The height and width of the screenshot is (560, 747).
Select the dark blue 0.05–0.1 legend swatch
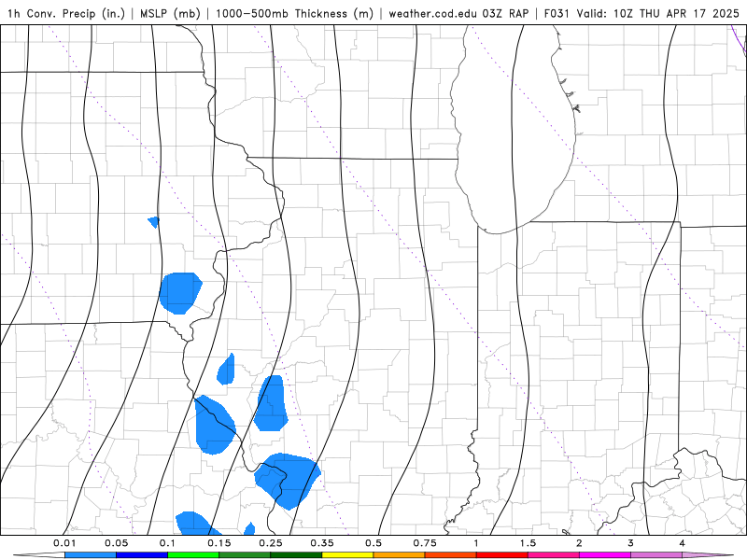(142, 555)
